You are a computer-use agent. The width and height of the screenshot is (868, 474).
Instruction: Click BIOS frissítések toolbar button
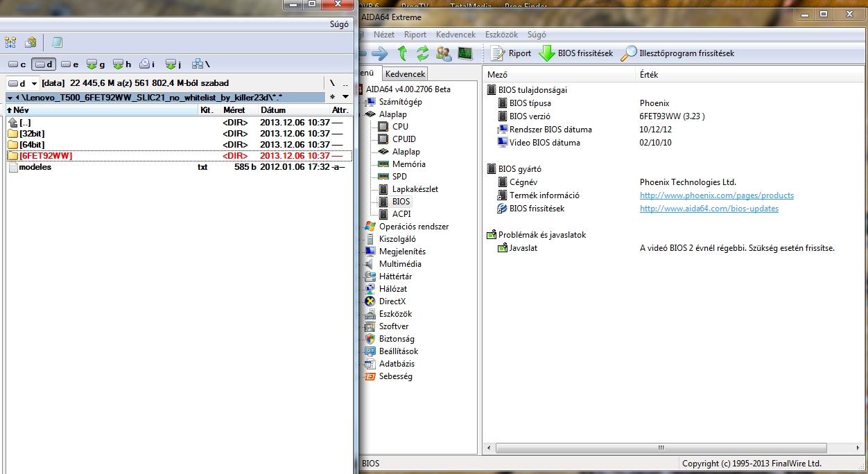(577, 53)
